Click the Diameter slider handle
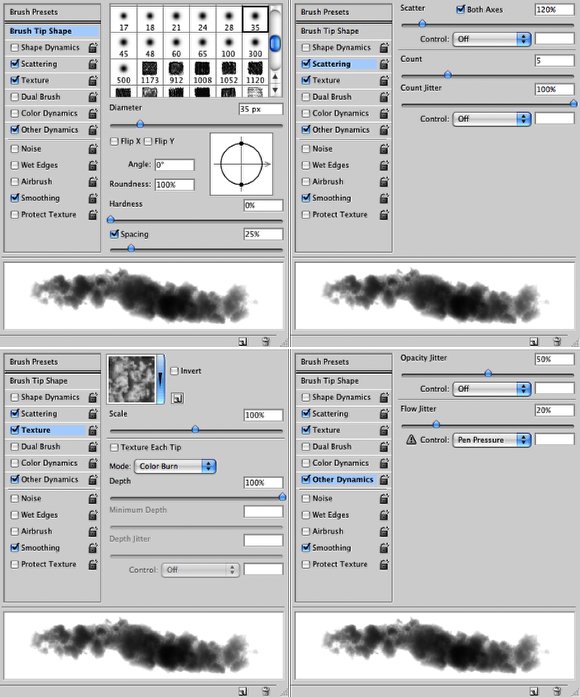 (x=140, y=124)
